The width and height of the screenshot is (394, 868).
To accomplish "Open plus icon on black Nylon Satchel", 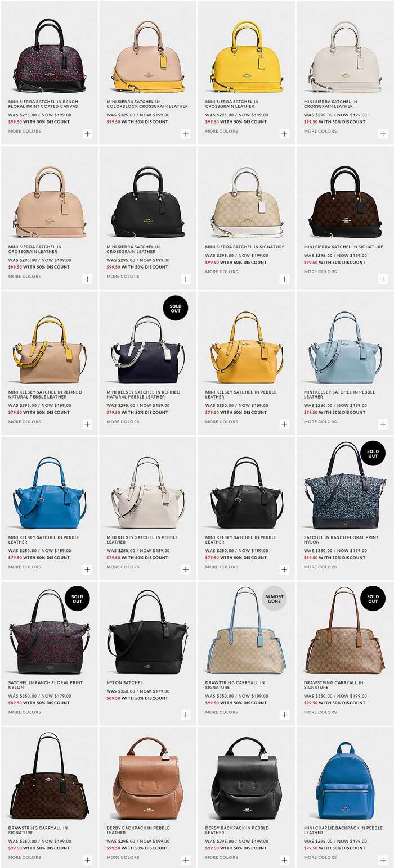I will [x=186, y=715].
